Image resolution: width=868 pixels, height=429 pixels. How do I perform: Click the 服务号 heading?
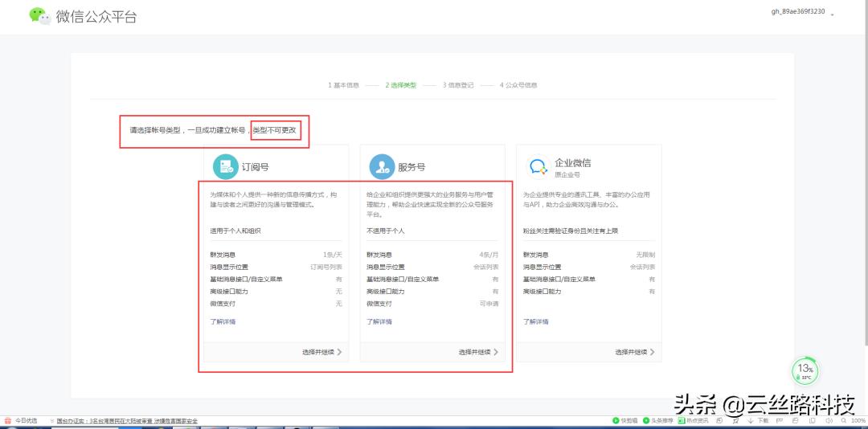(411, 167)
